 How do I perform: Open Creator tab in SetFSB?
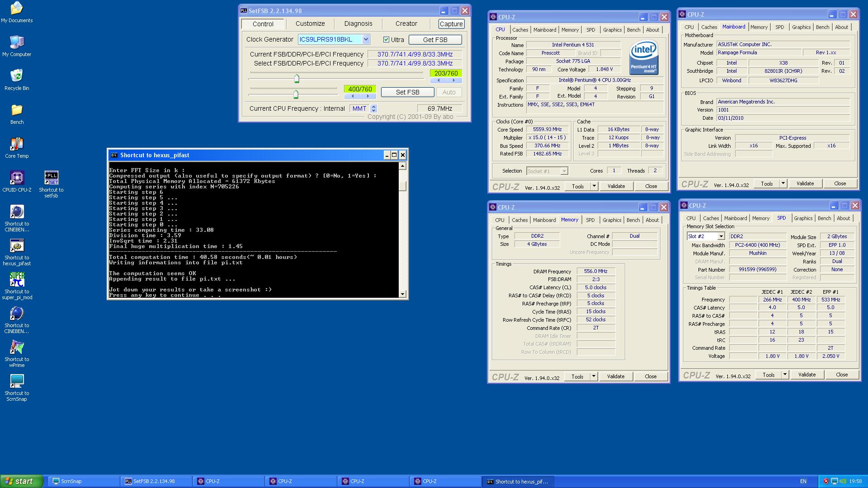click(406, 23)
